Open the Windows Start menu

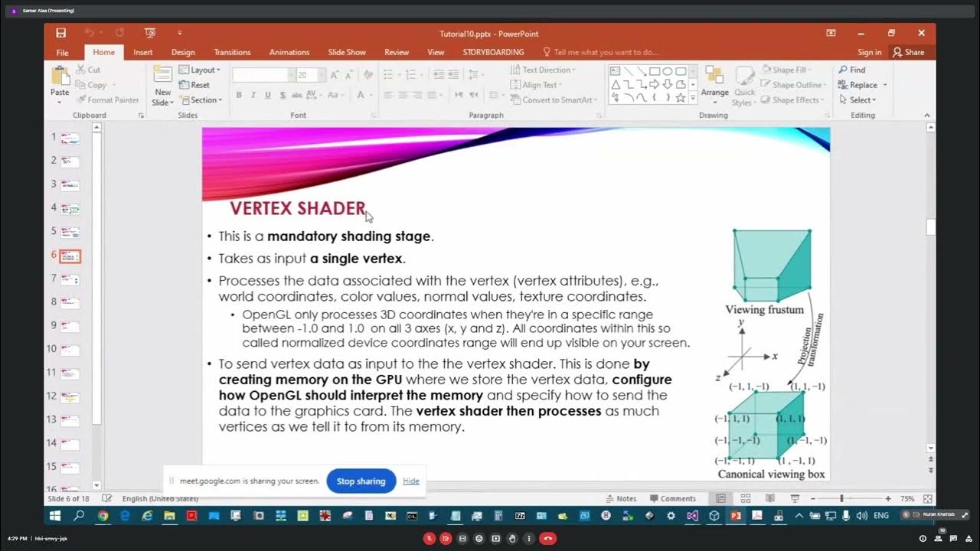[x=55, y=516]
